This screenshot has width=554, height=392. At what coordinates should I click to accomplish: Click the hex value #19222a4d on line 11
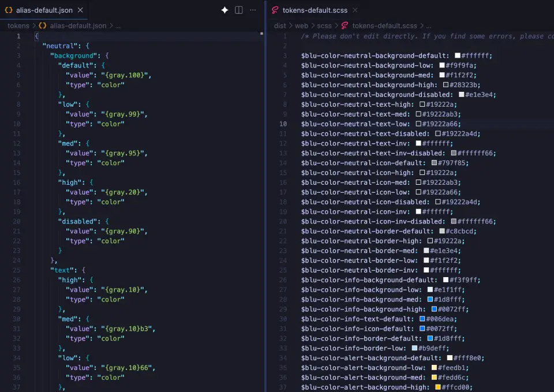tap(461, 133)
